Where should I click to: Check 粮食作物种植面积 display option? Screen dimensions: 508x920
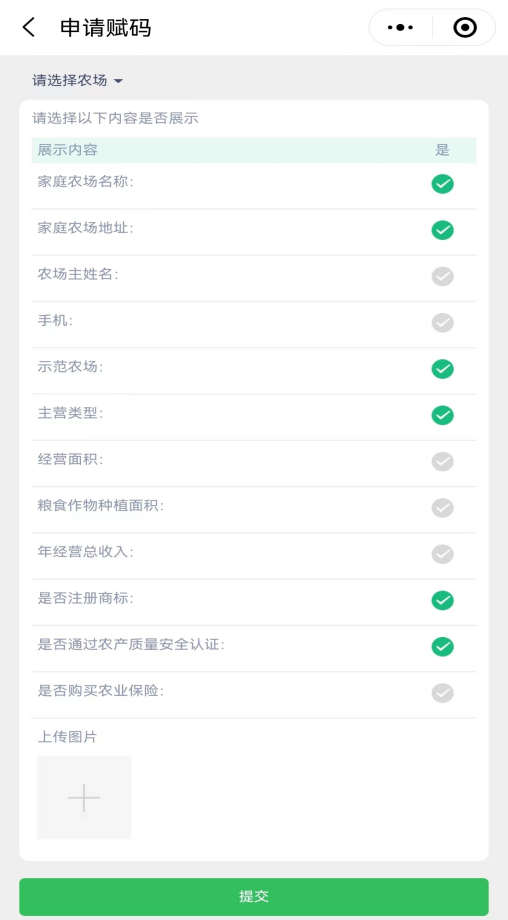pyautogui.click(x=442, y=508)
